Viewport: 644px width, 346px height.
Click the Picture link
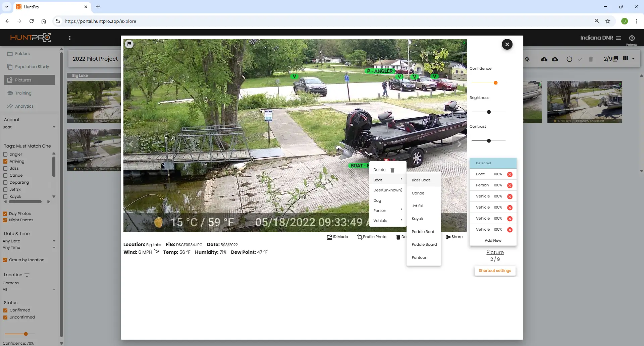pyautogui.click(x=495, y=252)
